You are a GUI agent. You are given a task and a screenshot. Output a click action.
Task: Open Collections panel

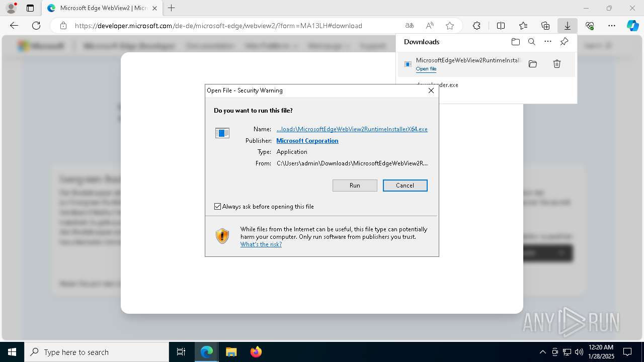click(545, 26)
